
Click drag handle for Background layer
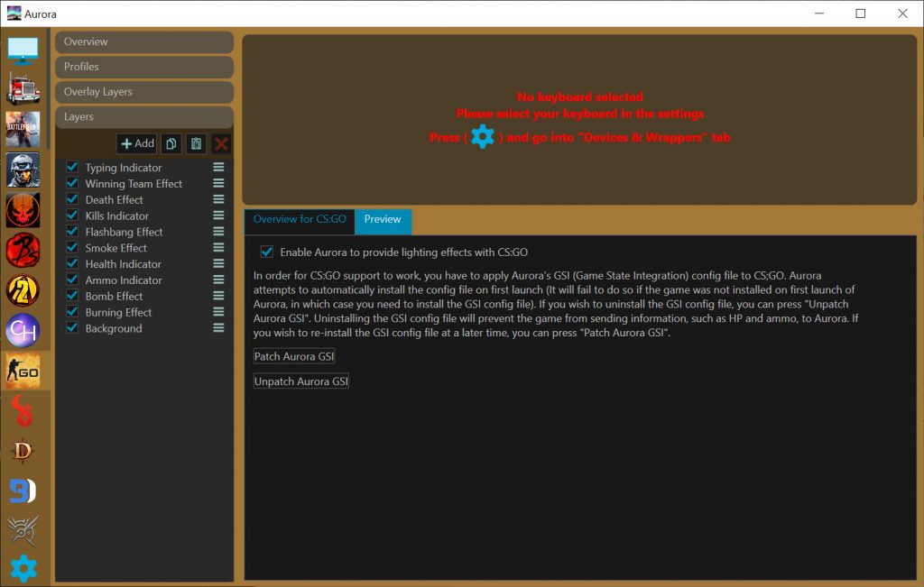(218, 328)
